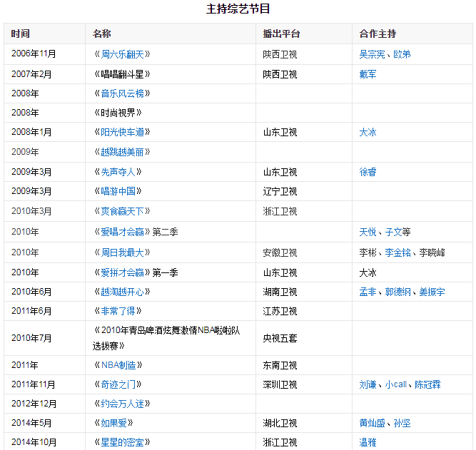The image size is (476, 450).
Task: Go to the 非常了得 program link
Action: click(118, 311)
